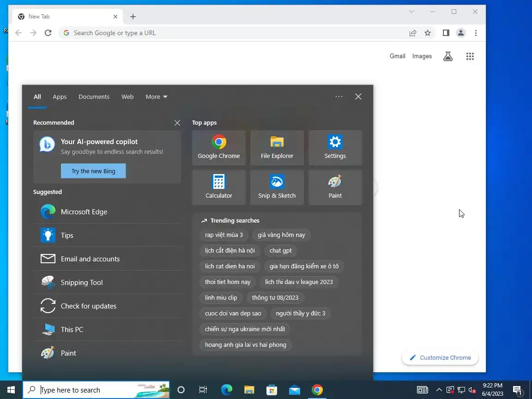Show hidden system tray icons
The width and height of the screenshot is (532, 399).
[439, 390]
